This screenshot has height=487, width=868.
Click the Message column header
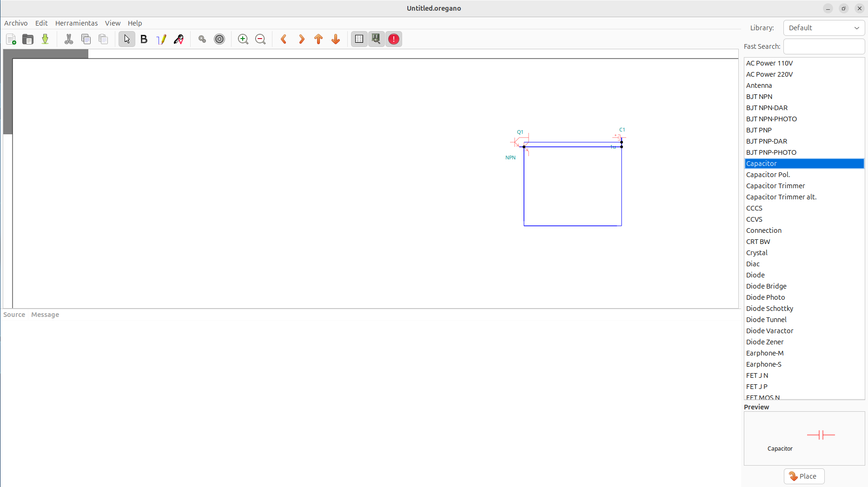point(45,315)
